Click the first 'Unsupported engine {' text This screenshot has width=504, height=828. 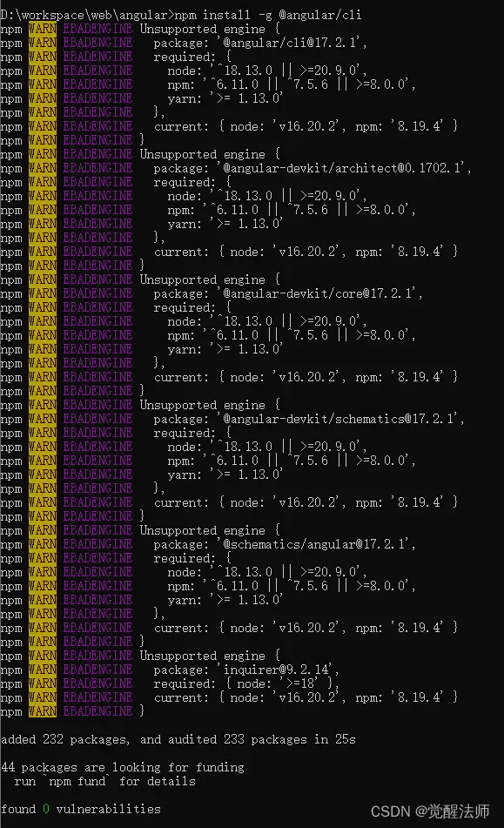210,29
